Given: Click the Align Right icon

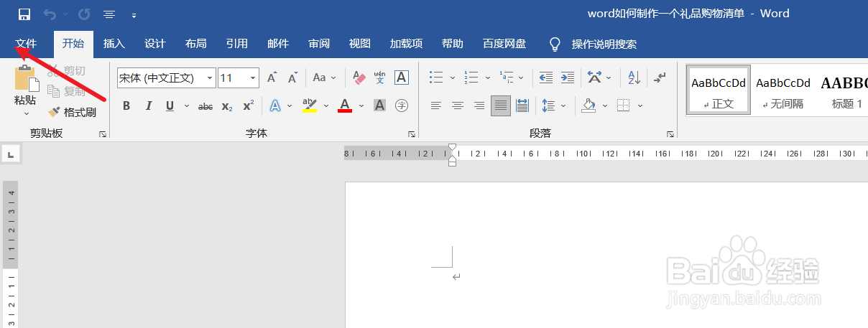Looking at the screenshot, I should pyautogui.click(x=479, y=106).
